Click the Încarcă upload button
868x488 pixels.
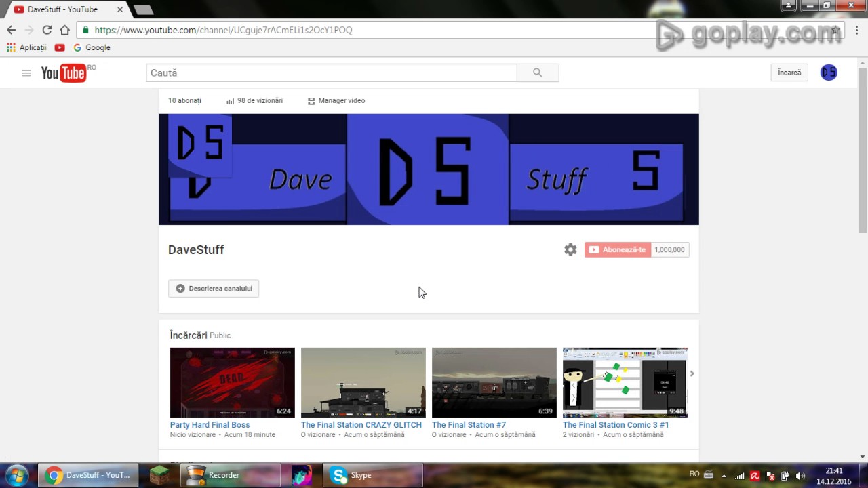tap(789, 73)
